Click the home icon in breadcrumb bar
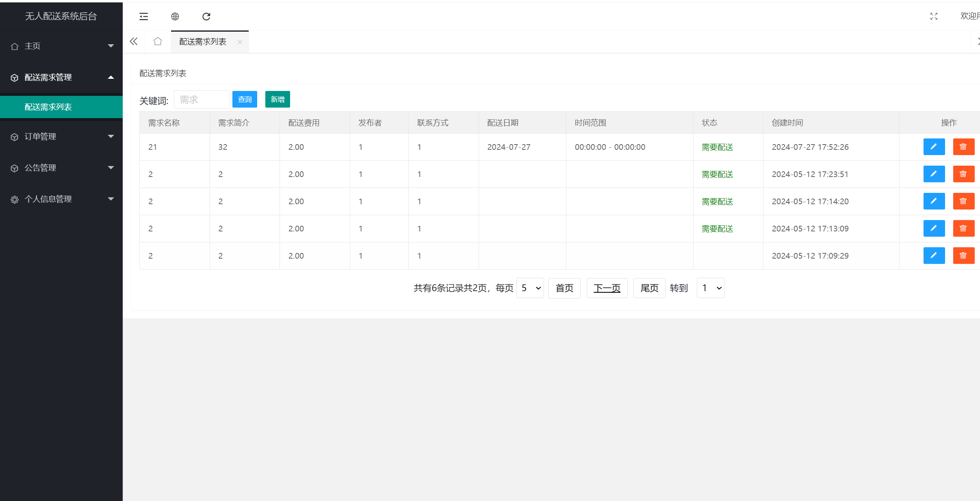This screenshot has height=501, width=980. [158, 41]
